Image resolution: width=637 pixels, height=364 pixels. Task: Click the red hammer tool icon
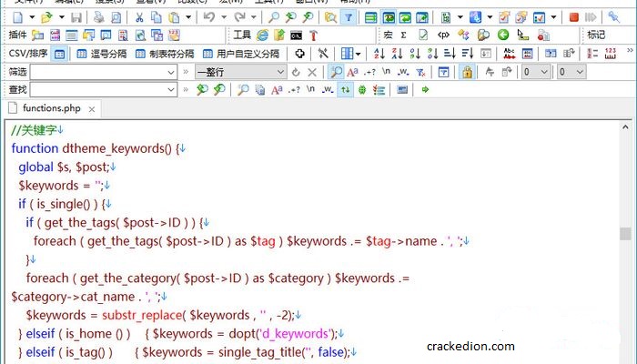(x=313, y=35)
